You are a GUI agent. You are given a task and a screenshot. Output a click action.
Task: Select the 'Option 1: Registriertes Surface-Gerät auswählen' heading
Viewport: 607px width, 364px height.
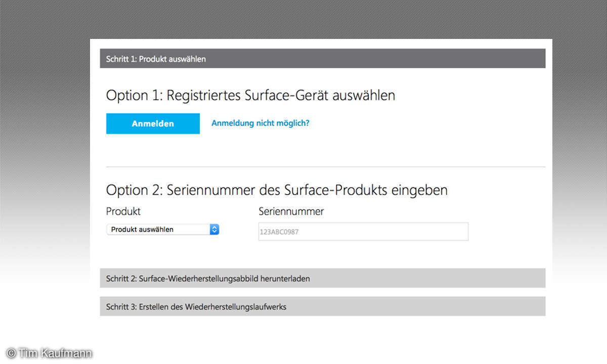coord(250,95)
